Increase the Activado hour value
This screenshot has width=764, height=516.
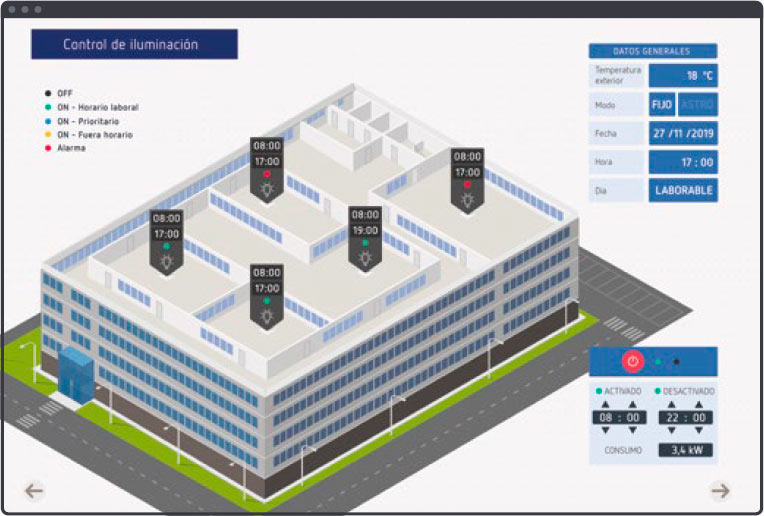[604, 404]
